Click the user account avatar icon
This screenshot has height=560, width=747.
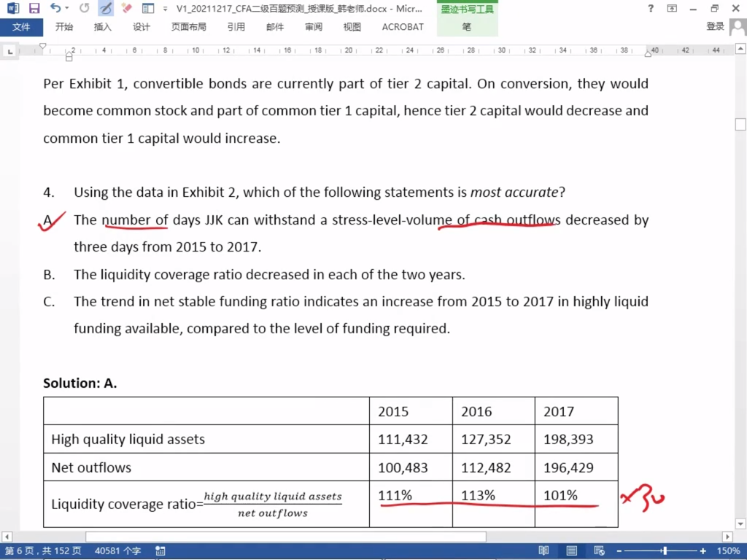(737, 27)
